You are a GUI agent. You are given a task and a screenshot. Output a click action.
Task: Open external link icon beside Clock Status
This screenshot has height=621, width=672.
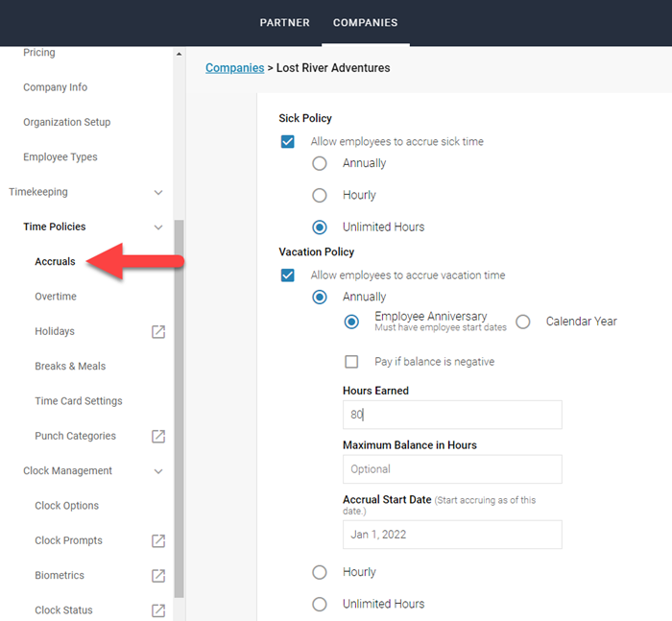pyautogui.click(x=158, y=610)
